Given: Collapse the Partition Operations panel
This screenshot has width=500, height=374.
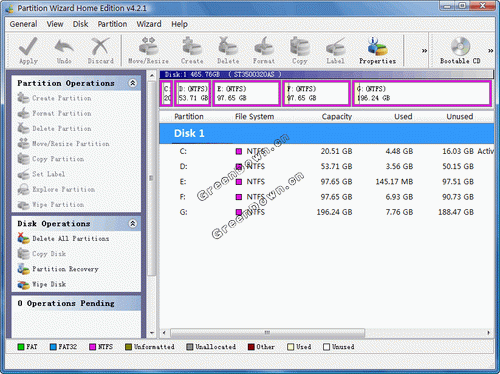Looking at the screenshot, I should point(133,83).
